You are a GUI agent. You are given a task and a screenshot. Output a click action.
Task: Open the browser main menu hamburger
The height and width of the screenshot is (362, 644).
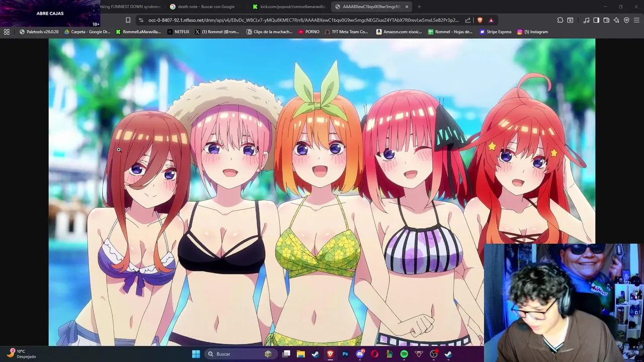tap(636, 20)
